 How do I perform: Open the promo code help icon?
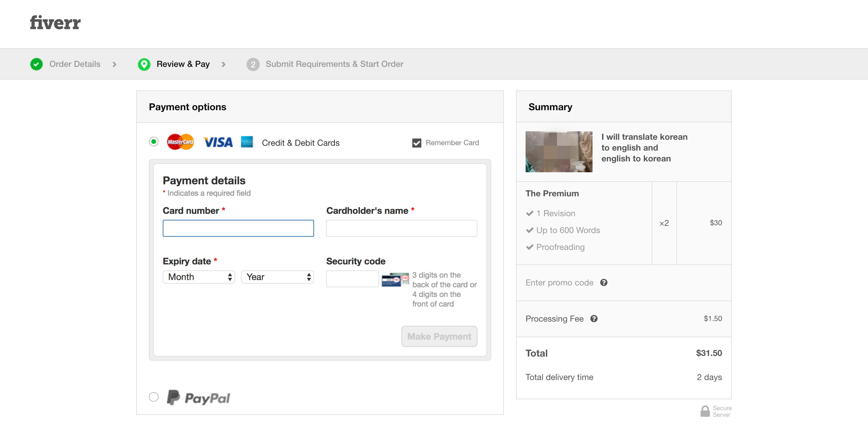(x=604, y=282)
